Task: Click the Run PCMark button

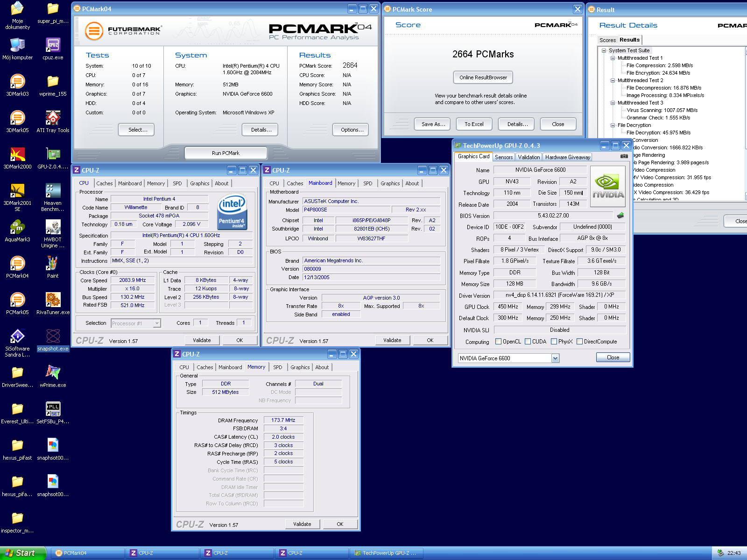Action: [x=226, y=153]
